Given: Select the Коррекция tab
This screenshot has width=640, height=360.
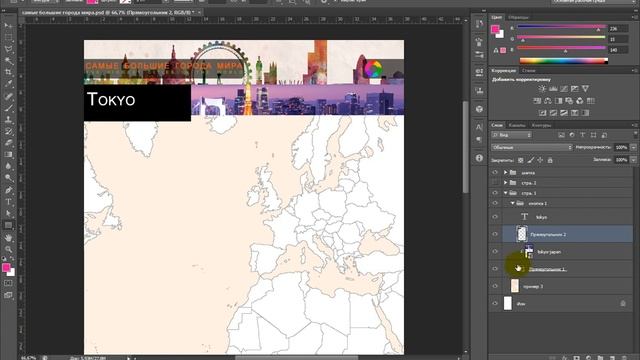Looking at the screenshot, I should coord(503,71).
